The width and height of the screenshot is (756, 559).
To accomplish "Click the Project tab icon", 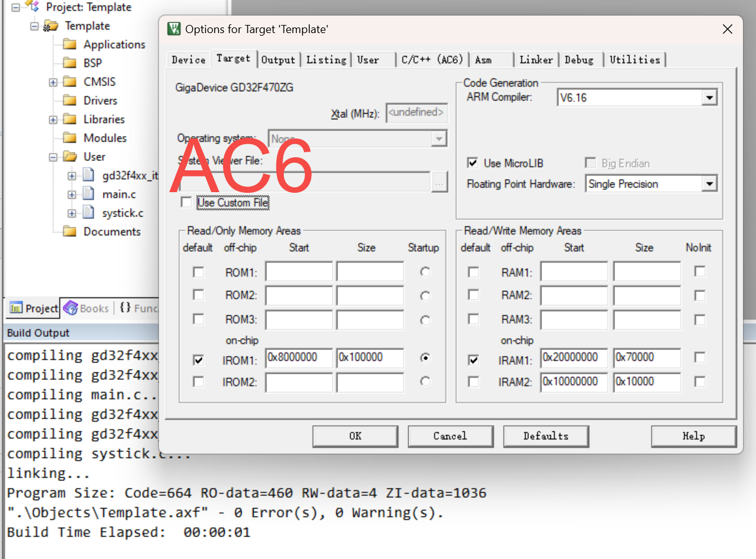I will coord(16,309).
